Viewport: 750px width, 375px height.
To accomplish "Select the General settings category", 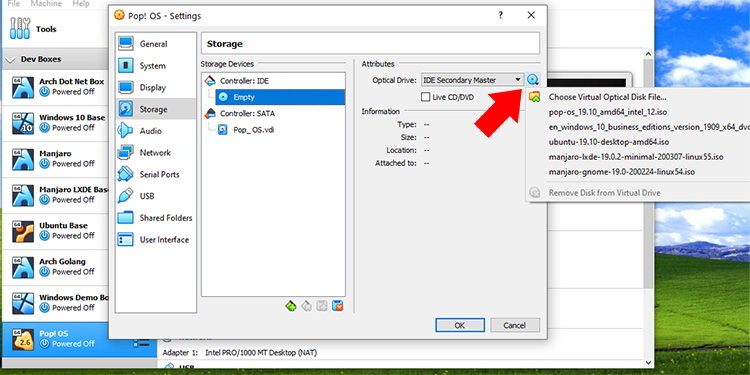I will click(x=156, y=44).
